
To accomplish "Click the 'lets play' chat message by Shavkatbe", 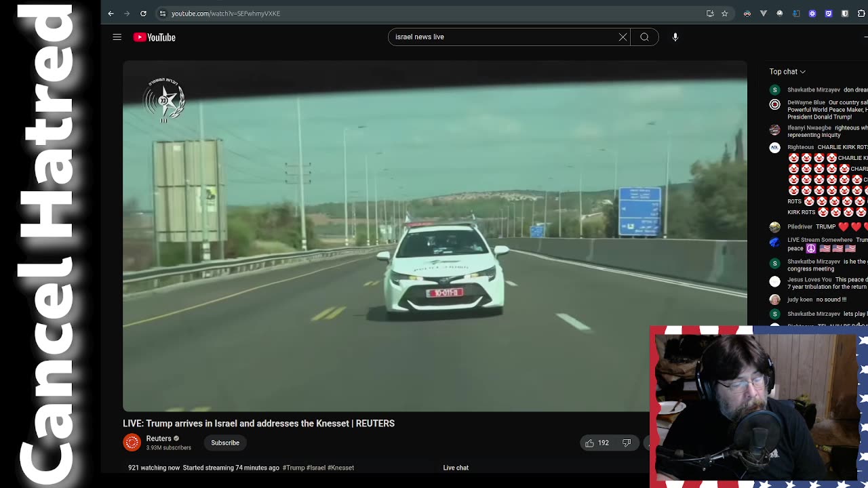I will (855, 314).
